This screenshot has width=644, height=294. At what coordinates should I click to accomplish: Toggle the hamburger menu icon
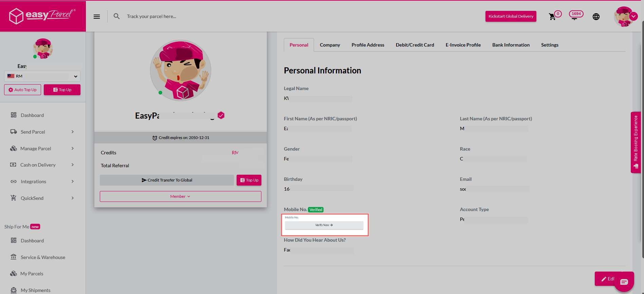tap(97, 16)
